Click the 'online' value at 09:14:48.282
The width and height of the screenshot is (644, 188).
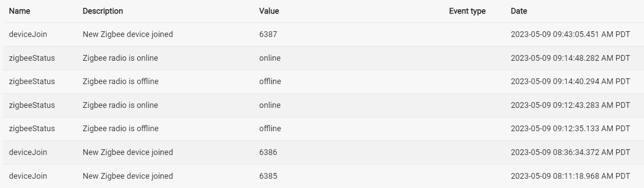click(x=270, y=58)
